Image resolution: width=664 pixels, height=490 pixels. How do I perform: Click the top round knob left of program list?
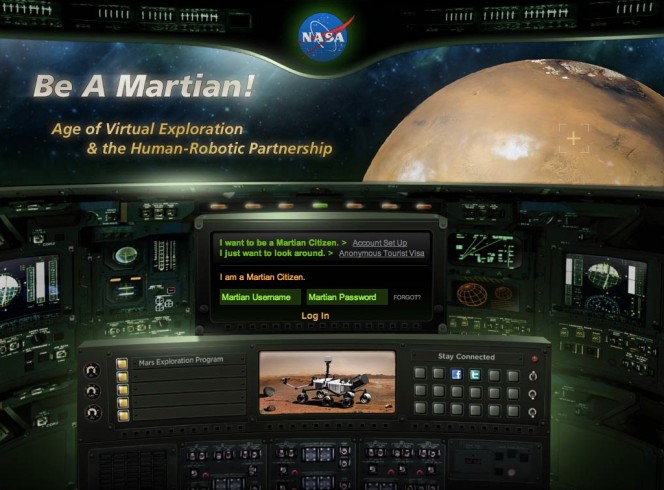(x=93, y=369)
